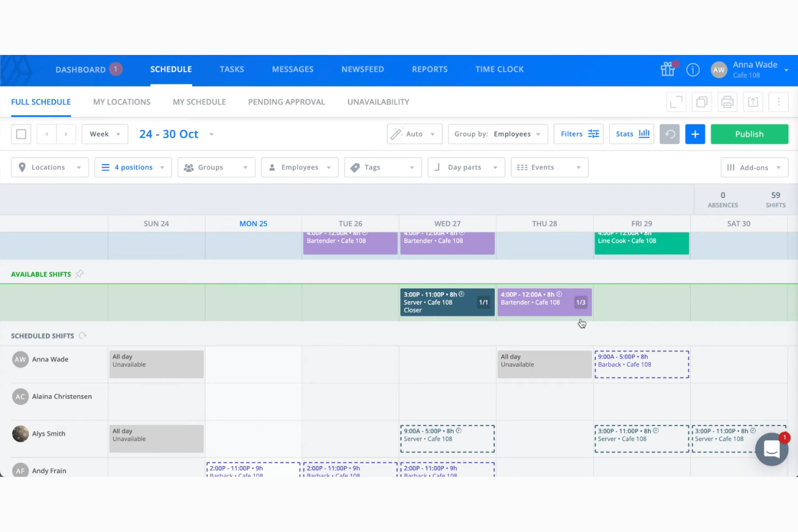Click Scheduled Shifts refresh icon

[82, 335]
